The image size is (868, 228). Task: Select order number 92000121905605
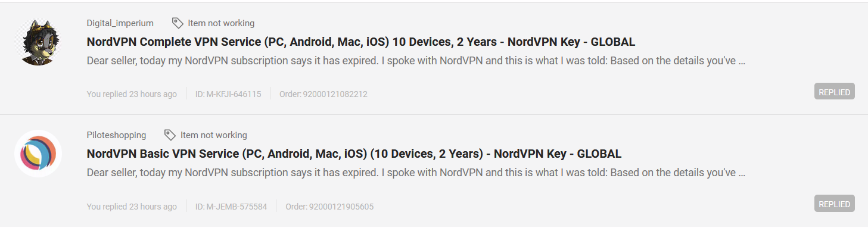click(x=329, y=207)
